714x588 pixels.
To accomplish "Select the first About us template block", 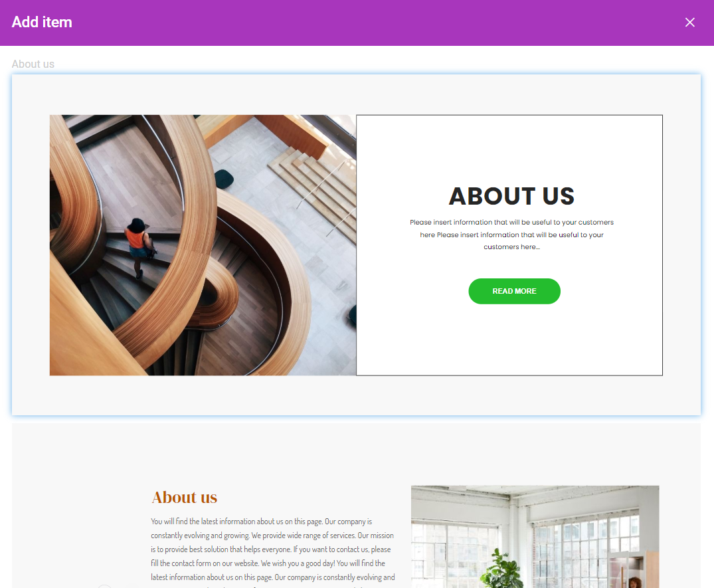I will click(x=356, y=245).
